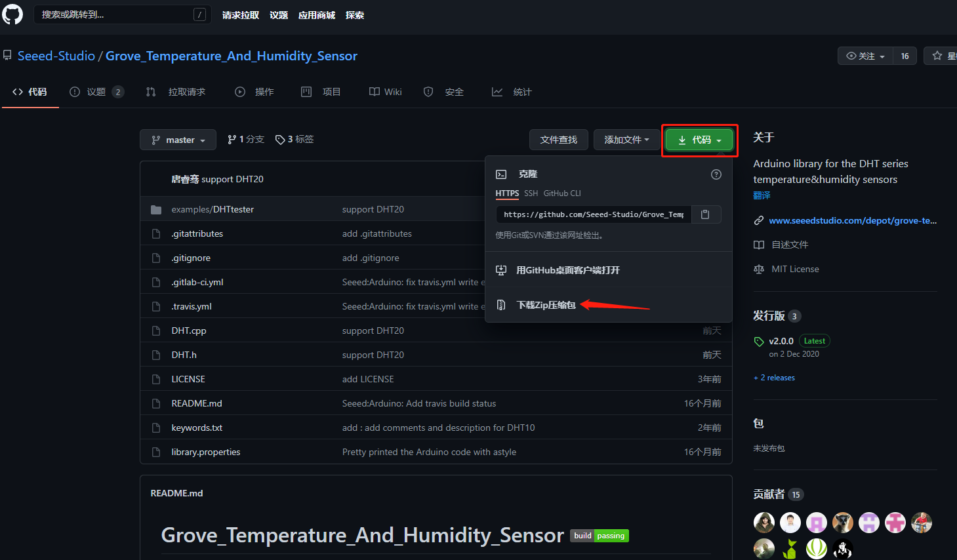The image size is (957, 560).
Task: Click the file icon beside DHT.cpp
Action: tap(156, 331)
